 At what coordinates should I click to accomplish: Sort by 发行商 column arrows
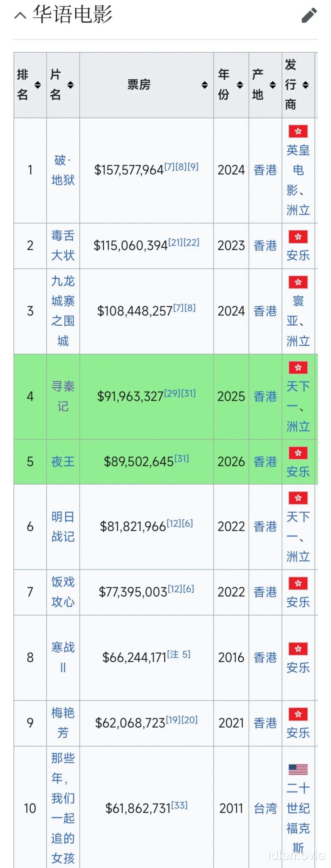pyautogui.click(x=305, y=85)
